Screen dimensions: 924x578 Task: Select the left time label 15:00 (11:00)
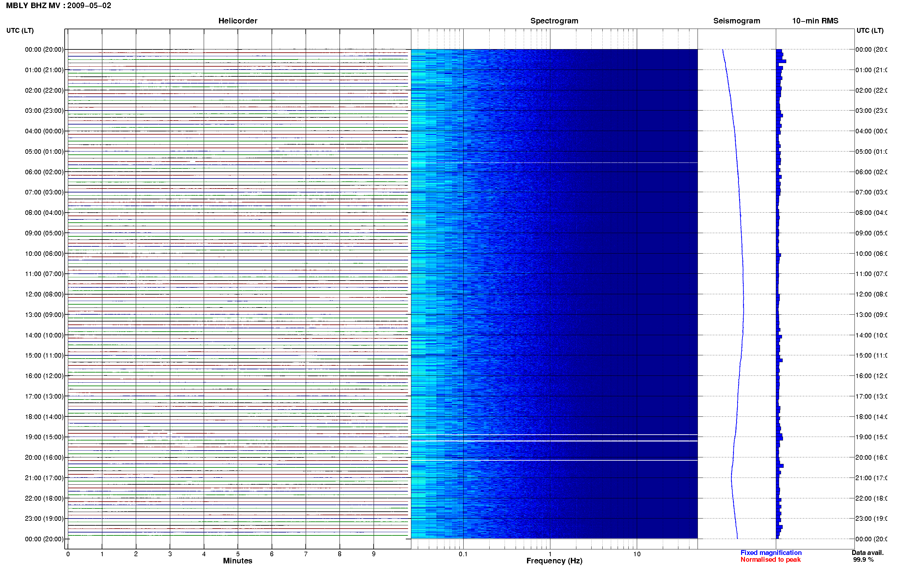pos(44,355)
